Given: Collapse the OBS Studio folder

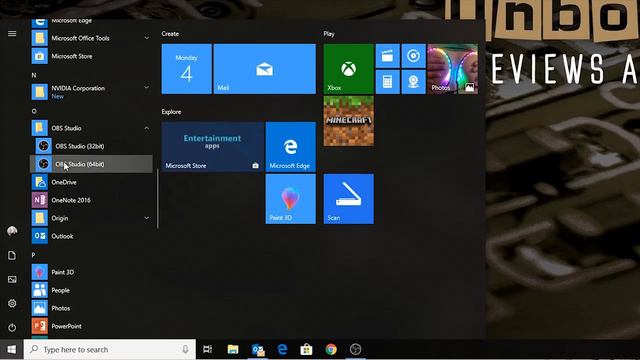Looking at the screenshot, I should coord(147,128).
